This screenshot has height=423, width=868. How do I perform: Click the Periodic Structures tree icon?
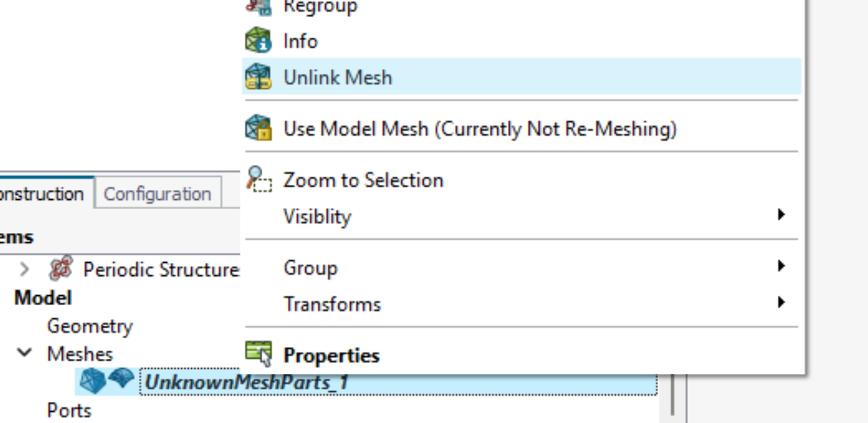[61, 269]
